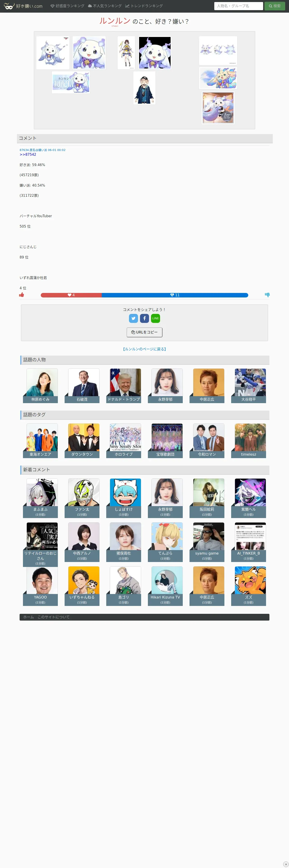Click the thumbs-down dislike icon
This screenshot has height=868, width=289.
click(x=267, y=295)
